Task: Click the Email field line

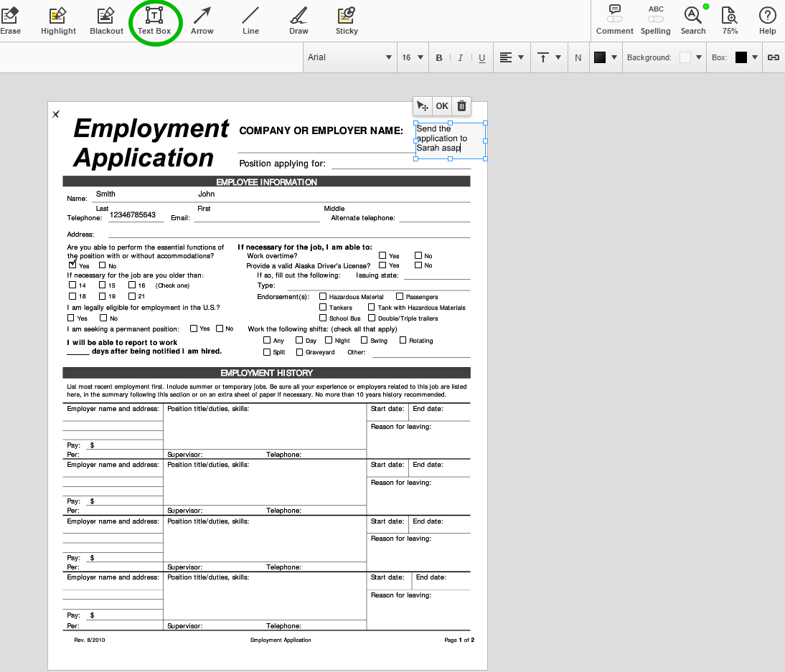Action: (x=257, y=217)
